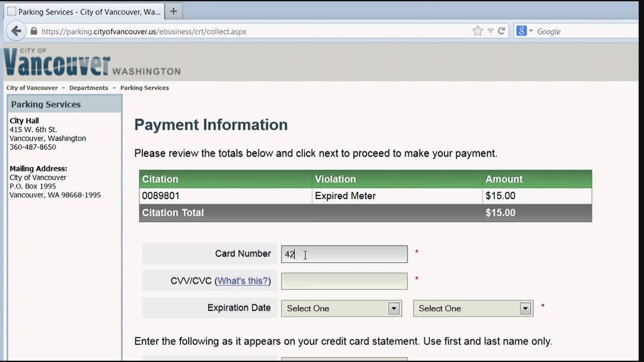
Task: Click into the Google search box
Action: (586, 31)
